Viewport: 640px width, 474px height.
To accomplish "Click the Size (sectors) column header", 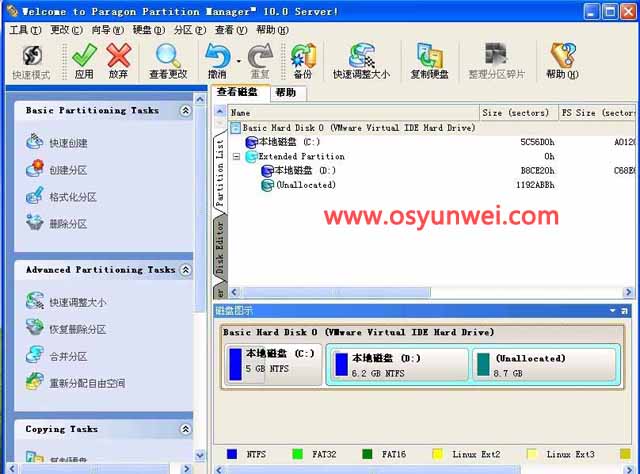I will 519,113.
